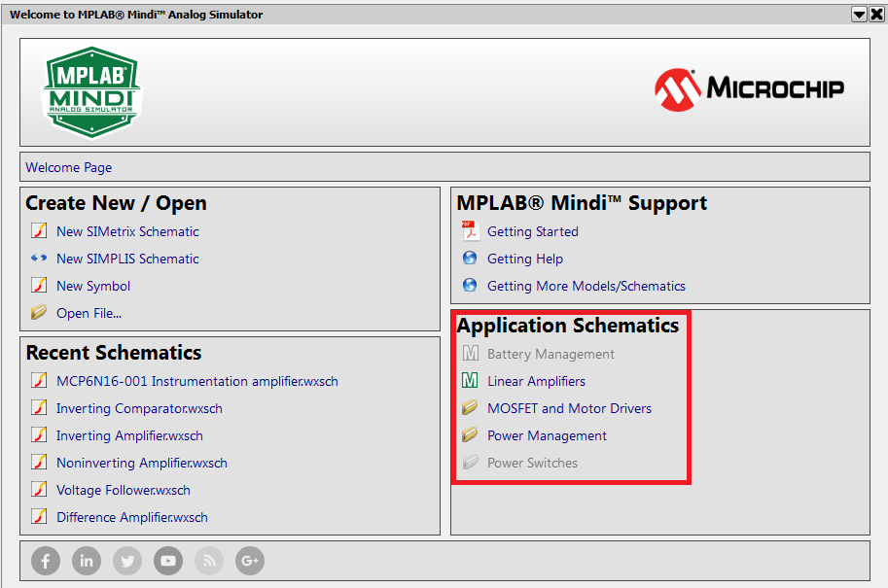The image size is (888, 588).
Task: Expand the title bar dropdown arrow
Action: click(858, 14)
